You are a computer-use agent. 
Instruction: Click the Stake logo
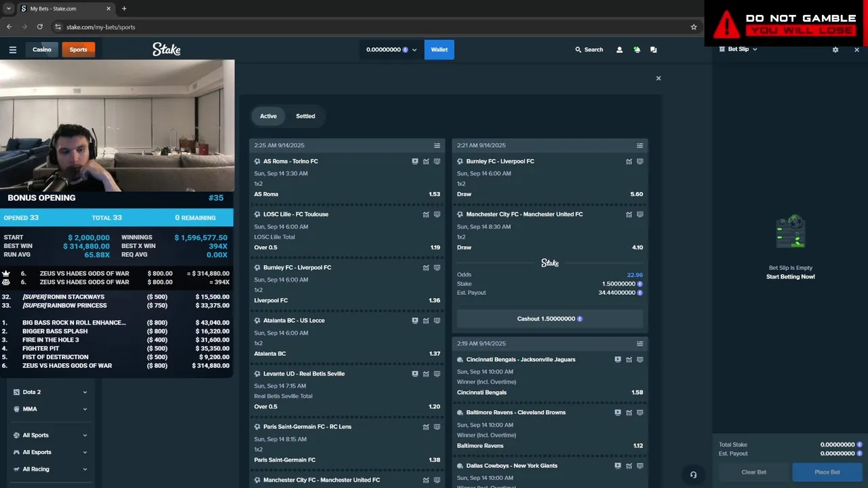pos(166,49)
